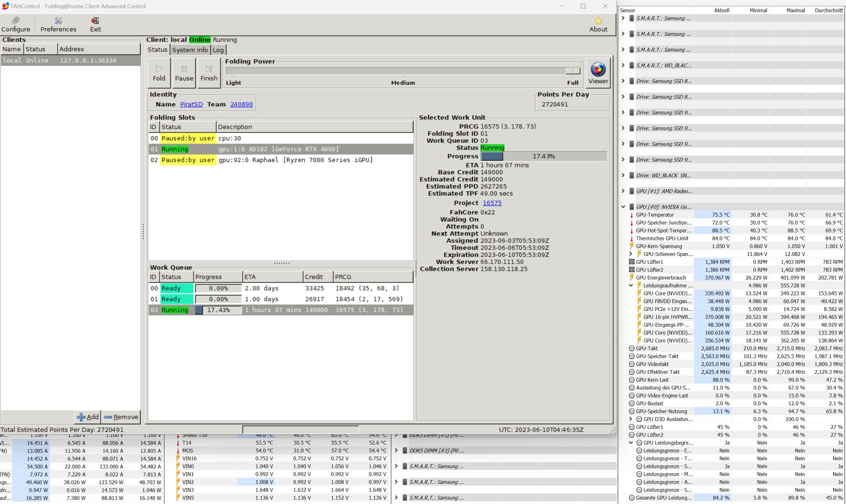Viewport: 846px width, 504px height.
Task: Expand the GPU [#1]: AMD Radeon sensor group
Action: click(623, 191)
